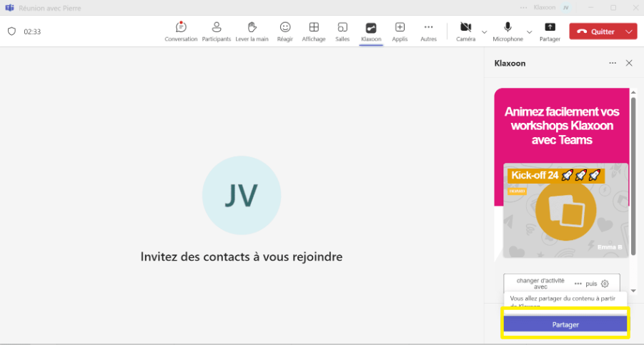
Task: Open the Autres more options menu
Action: click(x=428, y=31)
